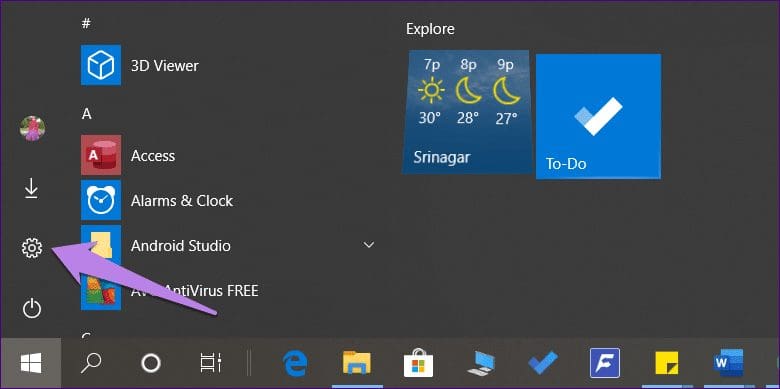Open the Settings gear in Start sidebar
The height and width of the screenshot is (389, 780).
point(32,247)
